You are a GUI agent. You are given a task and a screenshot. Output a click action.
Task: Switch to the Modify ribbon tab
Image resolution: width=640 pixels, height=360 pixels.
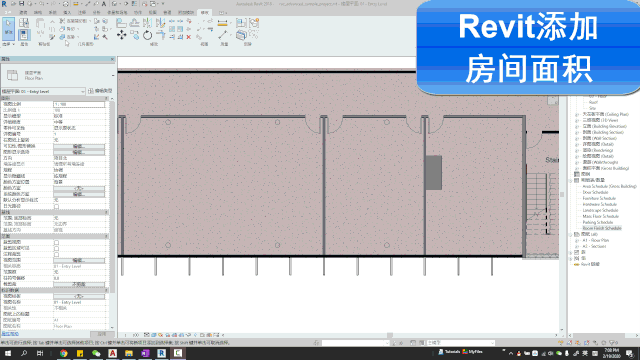pos(204,13)
